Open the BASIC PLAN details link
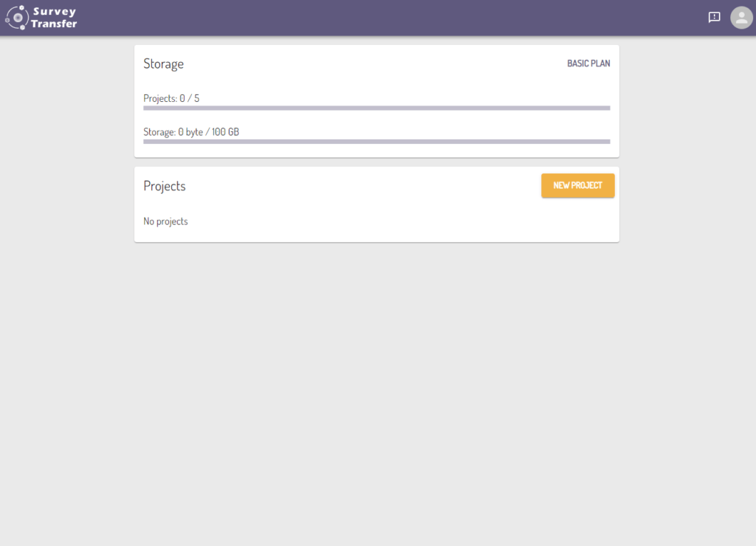 coord(588,63)
